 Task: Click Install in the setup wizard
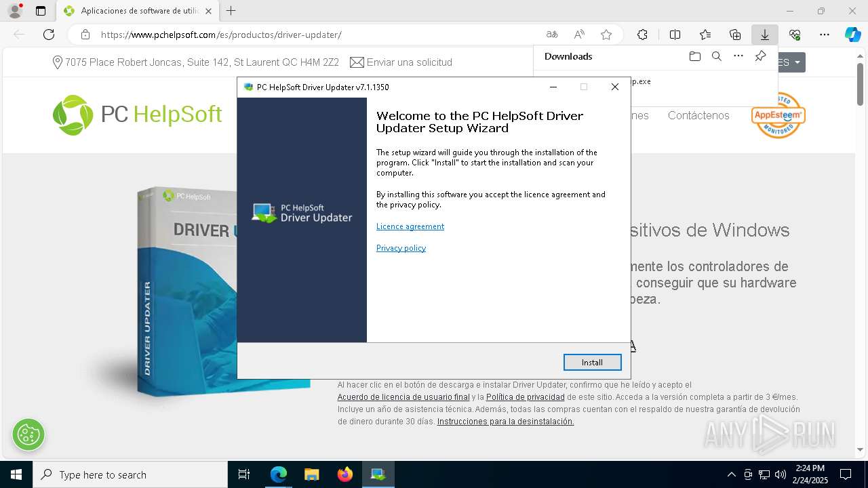coord(592,363)
